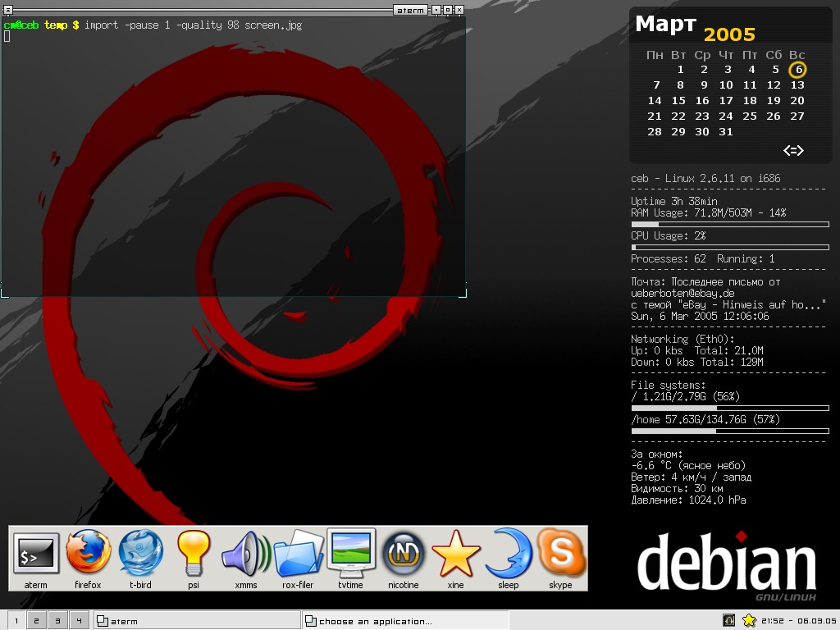
Task: Click the "Processes: 62 Running: 1" line
Action: click(x=703, y=258)
